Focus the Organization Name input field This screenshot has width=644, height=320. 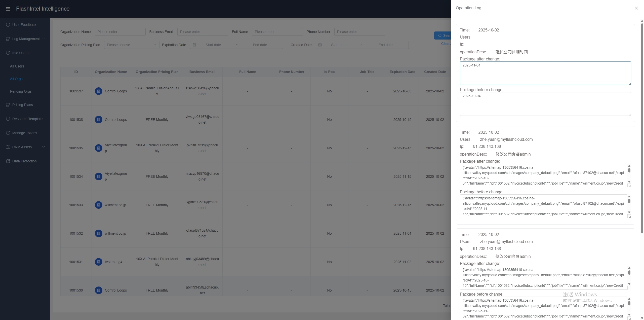click(120, 32)
